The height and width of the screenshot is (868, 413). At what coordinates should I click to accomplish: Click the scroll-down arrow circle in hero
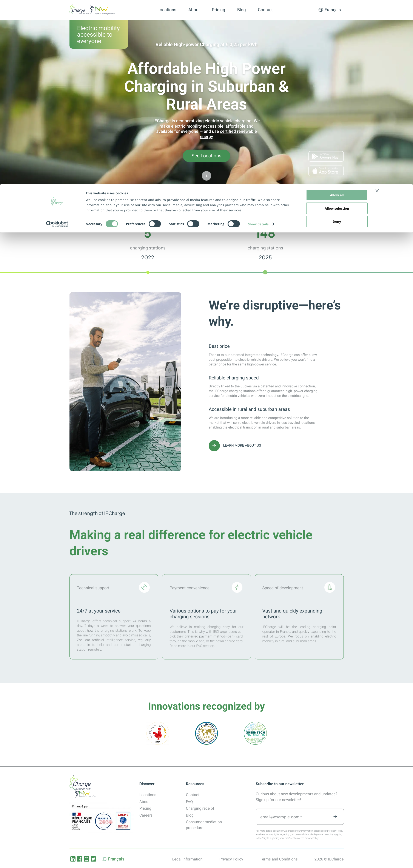pyautogui.click(x=206, y=176)
